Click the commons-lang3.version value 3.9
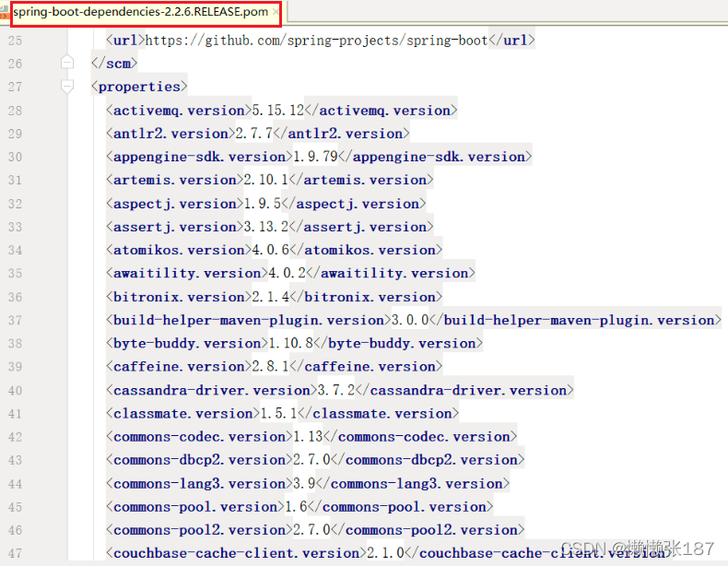Image resolution: width=728 pixels, height=566 pixels. tap(304, 483)
